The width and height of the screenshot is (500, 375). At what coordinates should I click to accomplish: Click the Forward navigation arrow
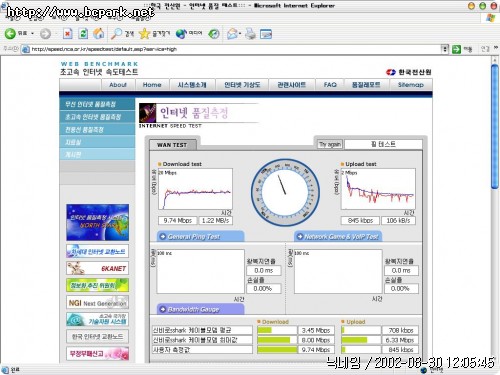[45, 33]
